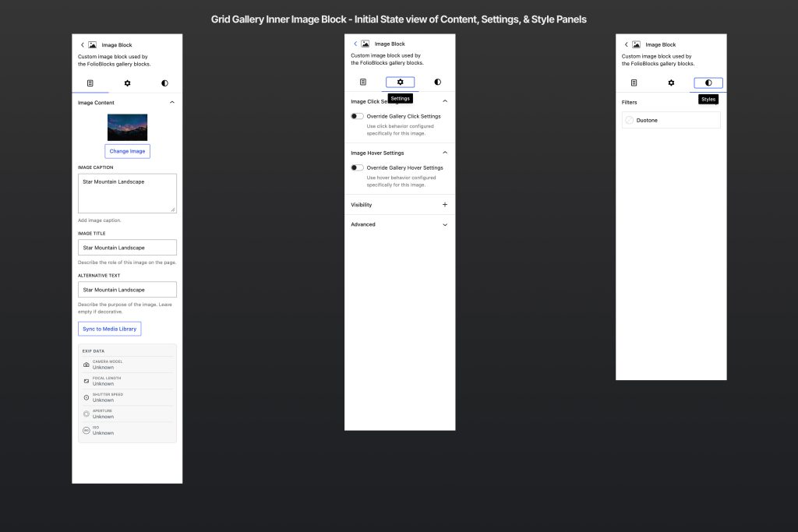Select highlighted Styles tab in right panel
798x532 pixels.
(708, 83)
